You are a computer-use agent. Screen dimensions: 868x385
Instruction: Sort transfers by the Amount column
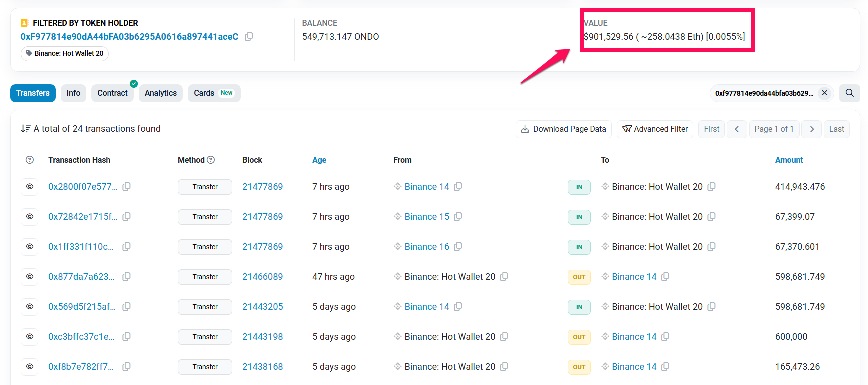click(789, 160)
